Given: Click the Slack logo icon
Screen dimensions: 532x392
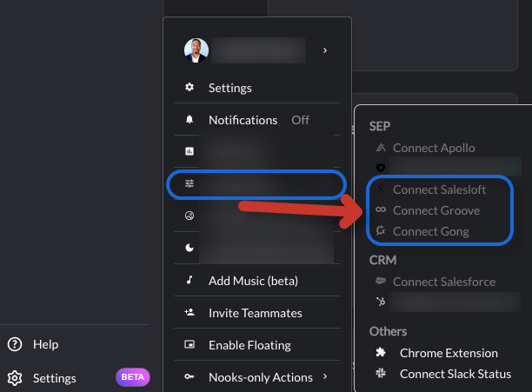Looking at the screenshot, I should [x=381, y=373].
